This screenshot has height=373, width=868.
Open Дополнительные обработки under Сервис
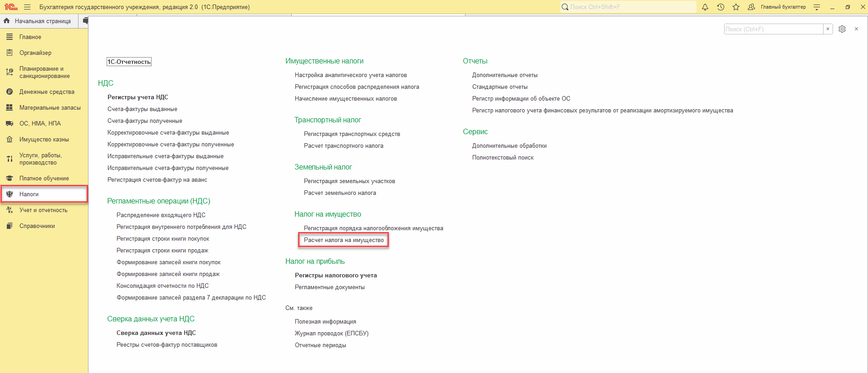[x=510, y=145]
